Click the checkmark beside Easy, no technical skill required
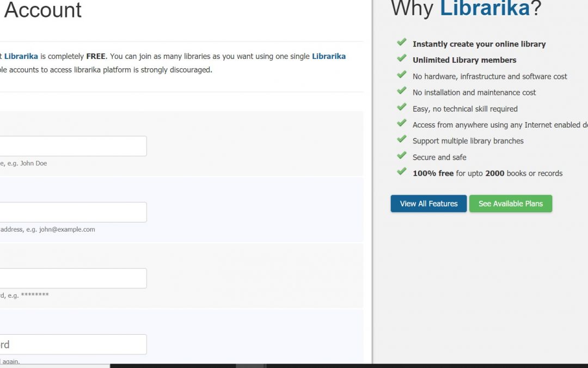The width and height of the screenshot is (588, 368). [402, 107]
